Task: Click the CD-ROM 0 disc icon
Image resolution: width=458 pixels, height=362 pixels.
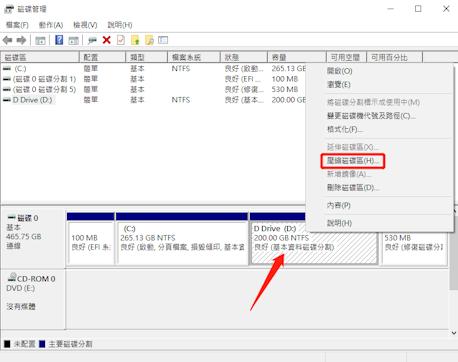Action: point(12,277)
